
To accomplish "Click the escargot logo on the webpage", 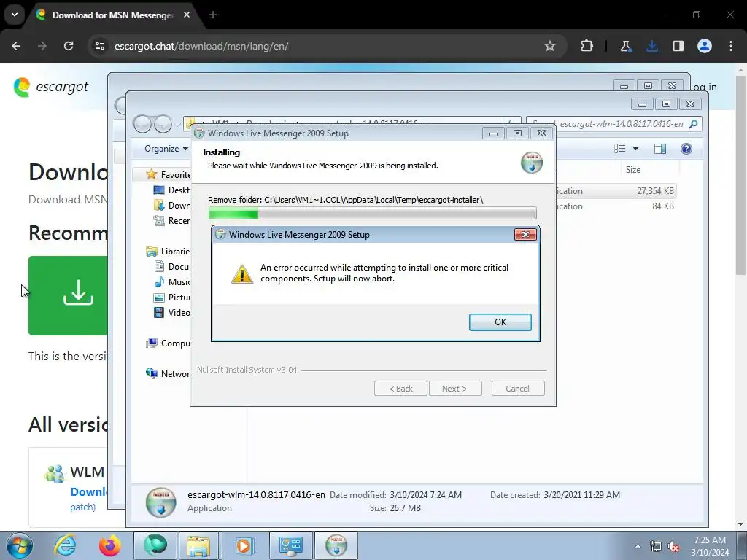I will (x=50, y=87).
